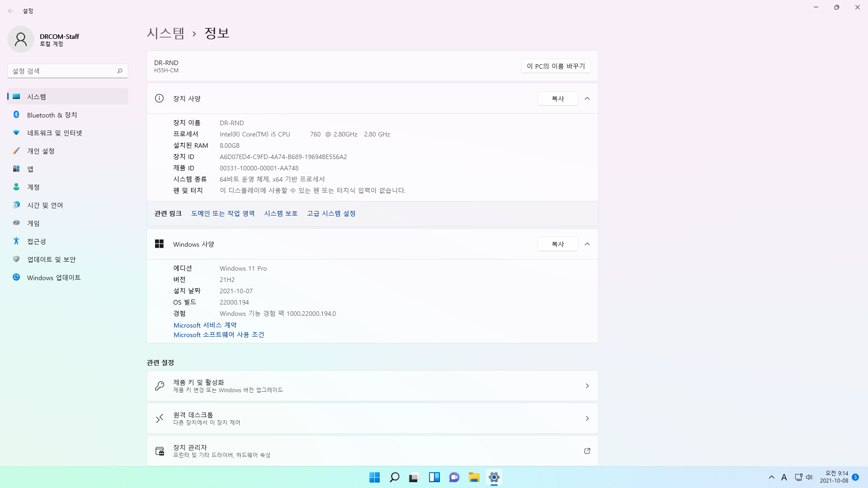868x488 pixels.
Task: Click the Windows 업데이트 sync icon
Action: point(16,277)
